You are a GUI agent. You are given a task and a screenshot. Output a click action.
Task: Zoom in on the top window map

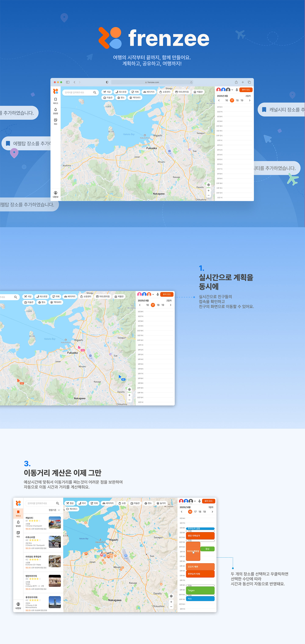click(x=209, y=191)
